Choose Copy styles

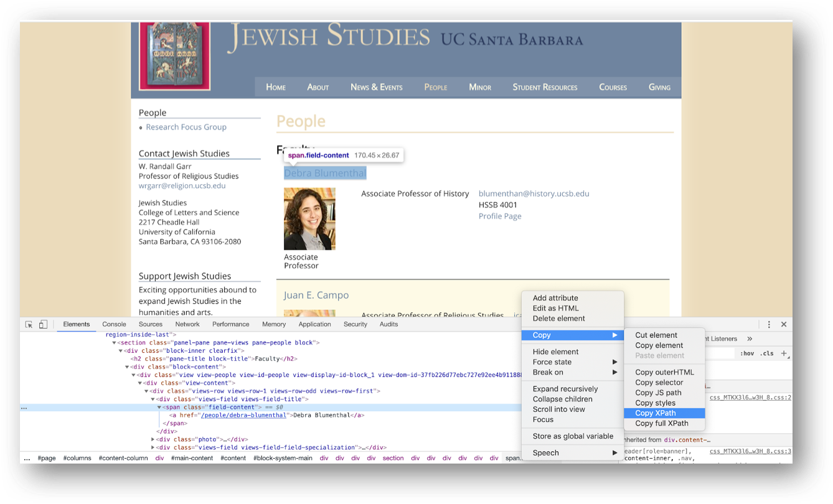click(x=664, y=403)
